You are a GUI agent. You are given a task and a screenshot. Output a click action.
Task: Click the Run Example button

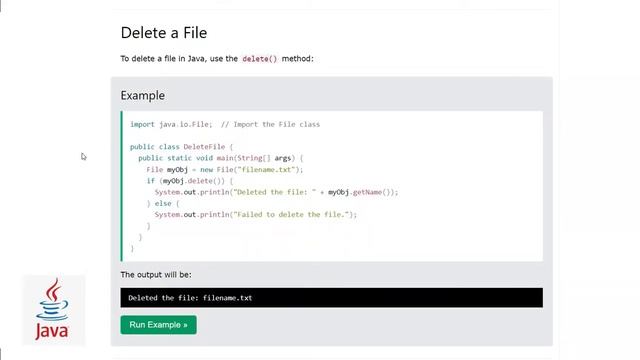tap(158, 325)
